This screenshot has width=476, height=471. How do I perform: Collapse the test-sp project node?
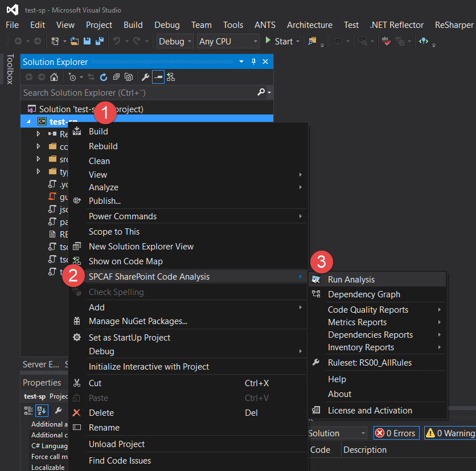coord(28,122)
